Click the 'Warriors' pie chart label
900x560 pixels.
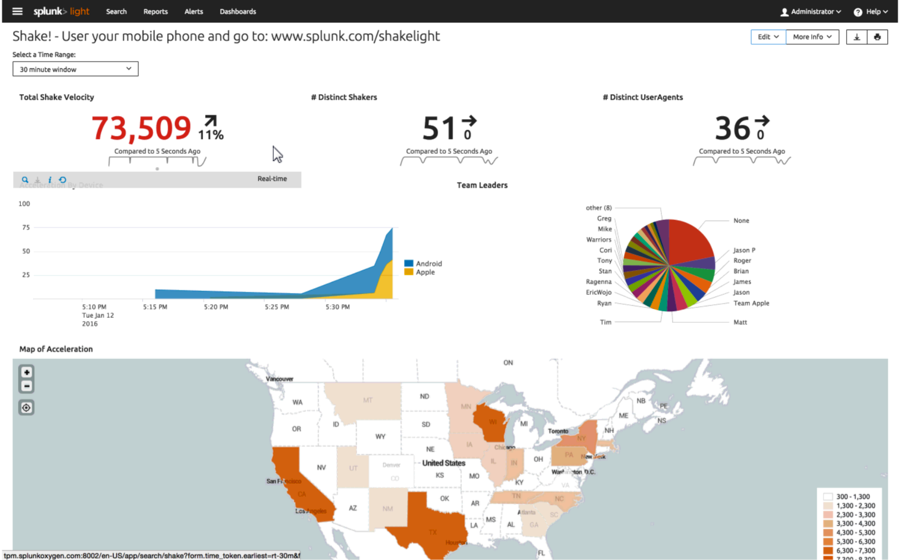pos(599,239)
